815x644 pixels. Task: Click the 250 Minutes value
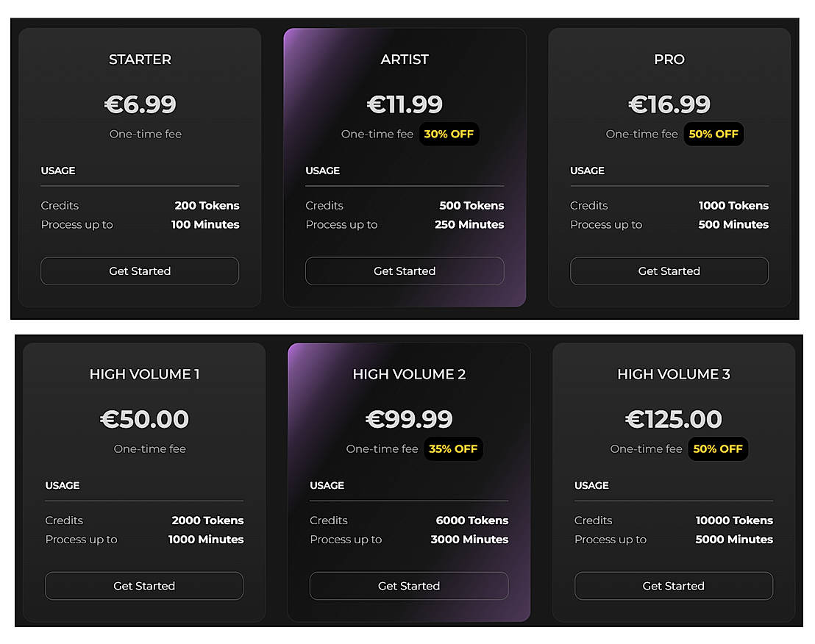(469, 225)
